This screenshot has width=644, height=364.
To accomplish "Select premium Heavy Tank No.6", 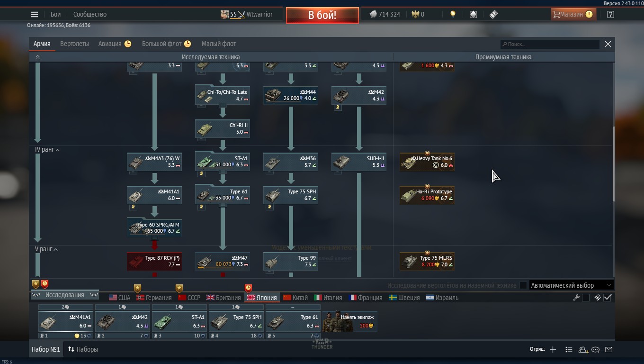I will coord(427,162).
